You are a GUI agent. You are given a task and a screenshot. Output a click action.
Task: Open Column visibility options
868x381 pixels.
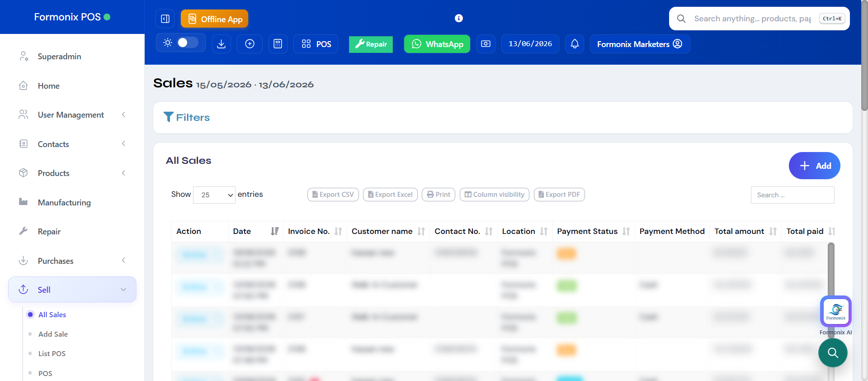[495, 195]
